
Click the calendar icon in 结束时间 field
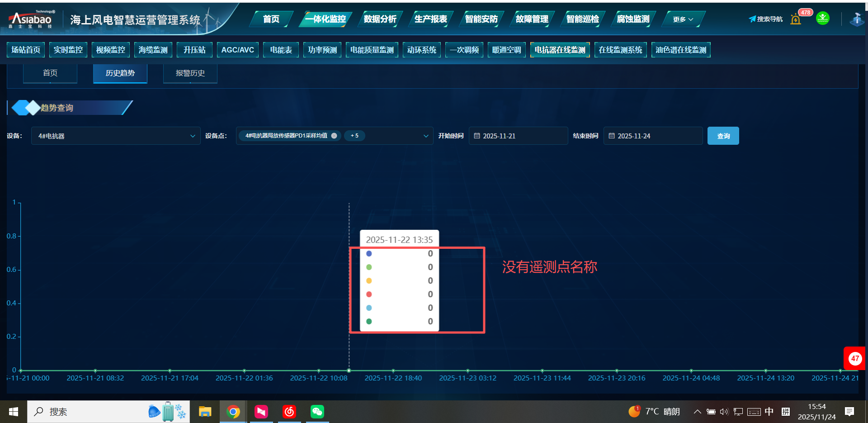pyautogui.click(x=612, y=136)
